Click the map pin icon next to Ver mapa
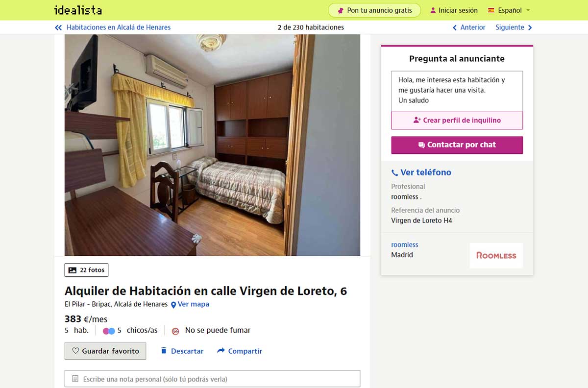This screenshot has height=388, width=588. [173, 305]
